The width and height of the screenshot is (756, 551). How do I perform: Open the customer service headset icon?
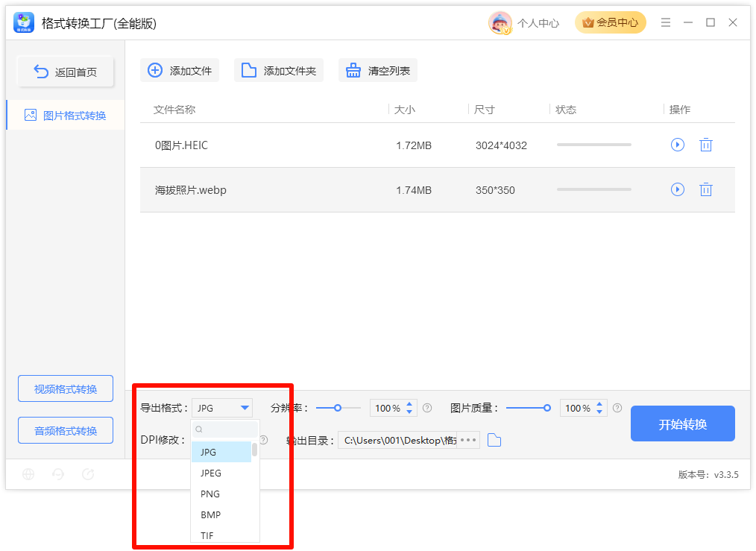[58, 474]
